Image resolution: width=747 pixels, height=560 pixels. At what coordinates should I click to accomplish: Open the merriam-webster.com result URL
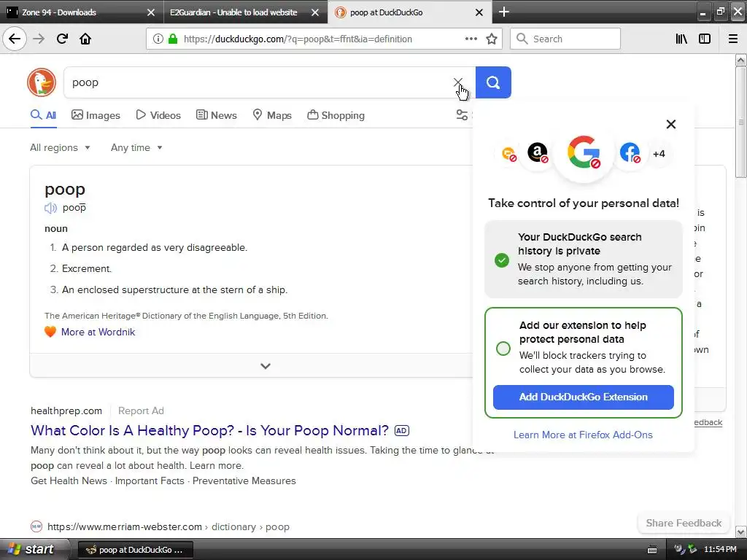click(169, 526)
